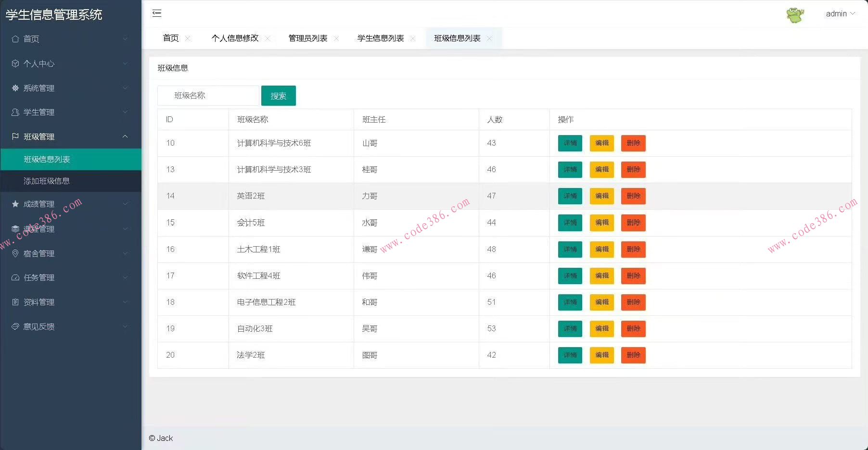The height and width of the screenshot is (450, 868).
Task: Click 详情 for 自动化3班
Action: coord(570,328)
